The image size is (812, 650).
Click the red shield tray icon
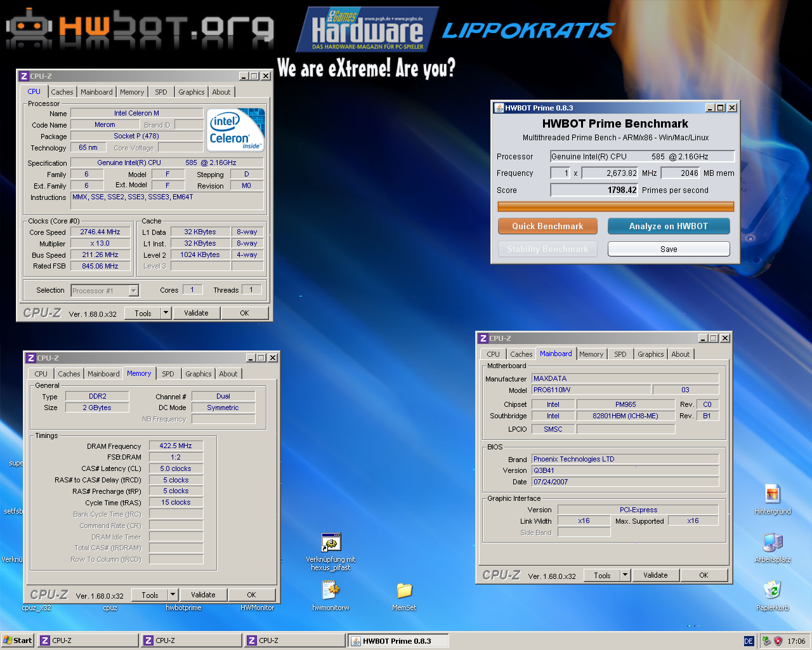click(x=778, y=641)
